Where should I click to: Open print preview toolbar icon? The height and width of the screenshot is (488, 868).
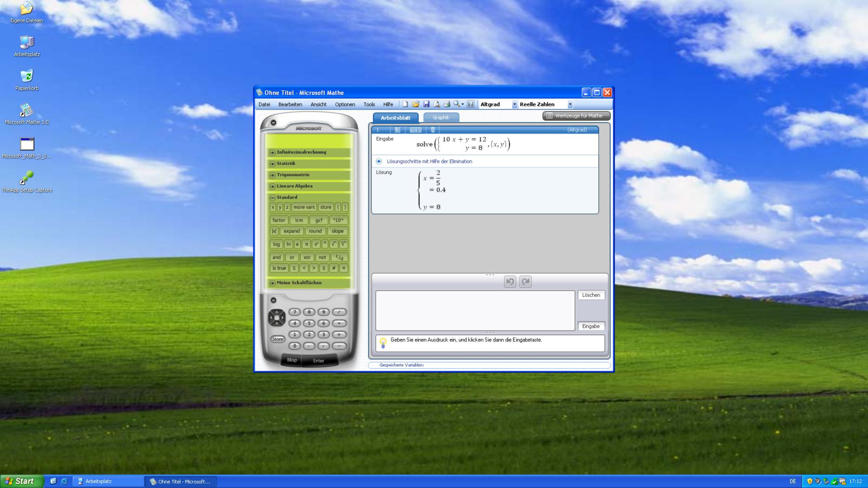tap(436, 104)
